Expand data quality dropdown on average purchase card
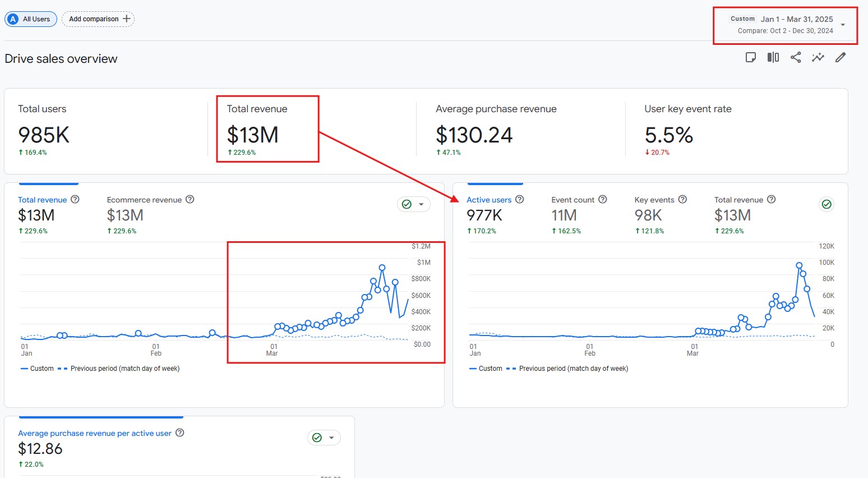Viewport: 868px width, 478px height. [331, 438]
